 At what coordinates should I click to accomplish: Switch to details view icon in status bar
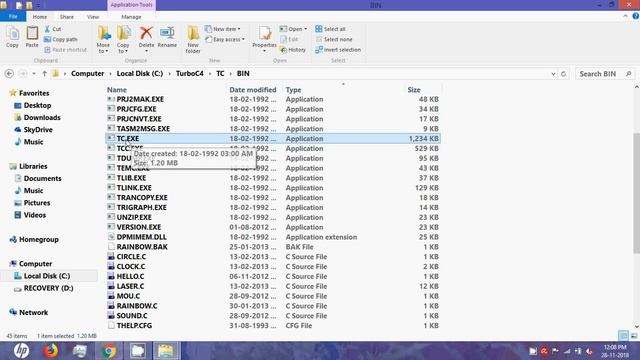[623, 336]
